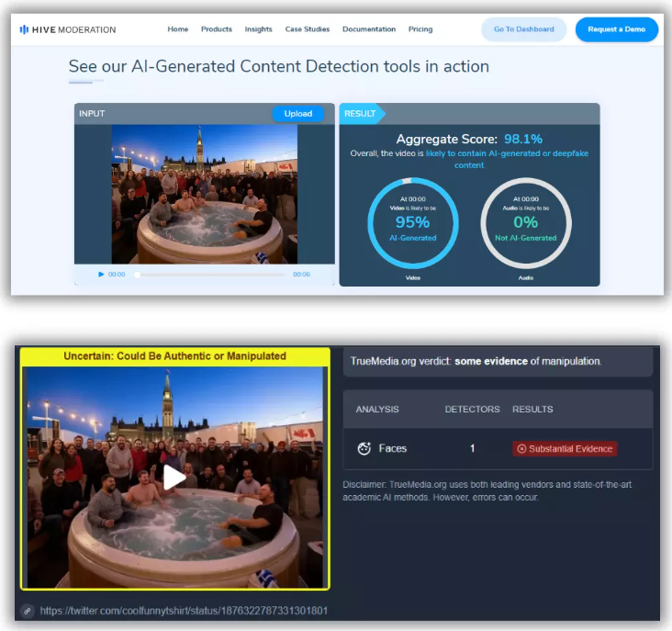
Task: Play the Hive input video
Action: tap(101, 274)
